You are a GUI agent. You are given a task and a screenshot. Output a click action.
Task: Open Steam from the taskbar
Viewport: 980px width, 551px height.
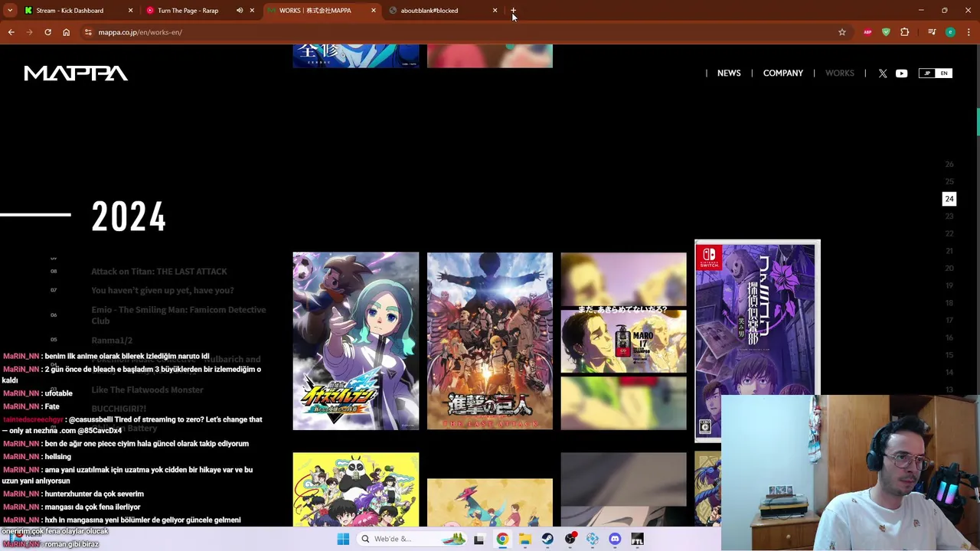click(x=547, y=539)
